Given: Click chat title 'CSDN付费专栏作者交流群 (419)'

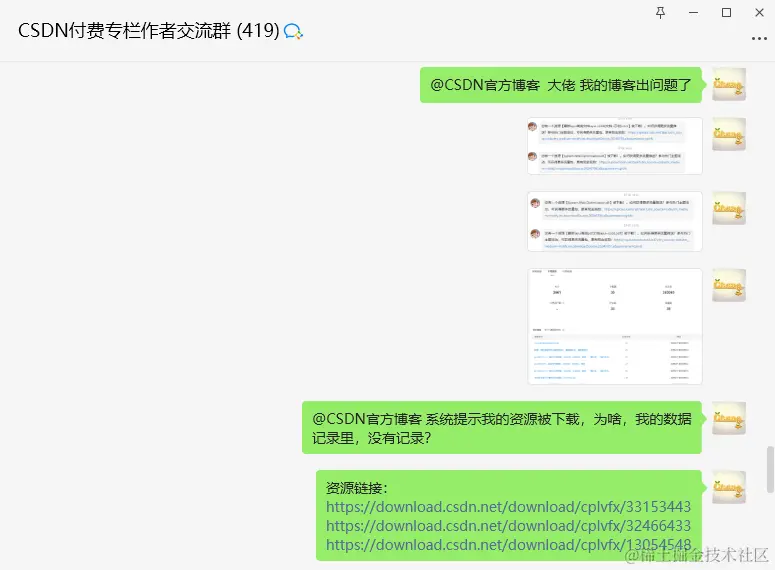Looking at the screenshot, I should tap(149, 31).
